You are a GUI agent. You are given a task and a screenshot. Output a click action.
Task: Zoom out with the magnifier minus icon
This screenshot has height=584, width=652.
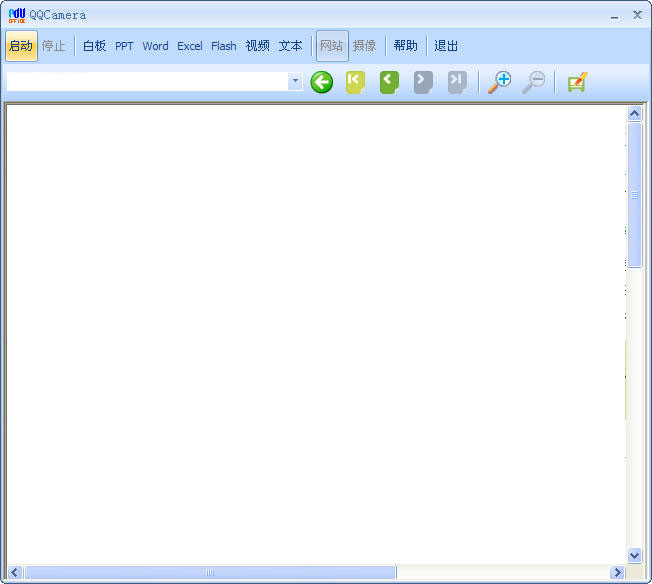click(x=534, y=82)
